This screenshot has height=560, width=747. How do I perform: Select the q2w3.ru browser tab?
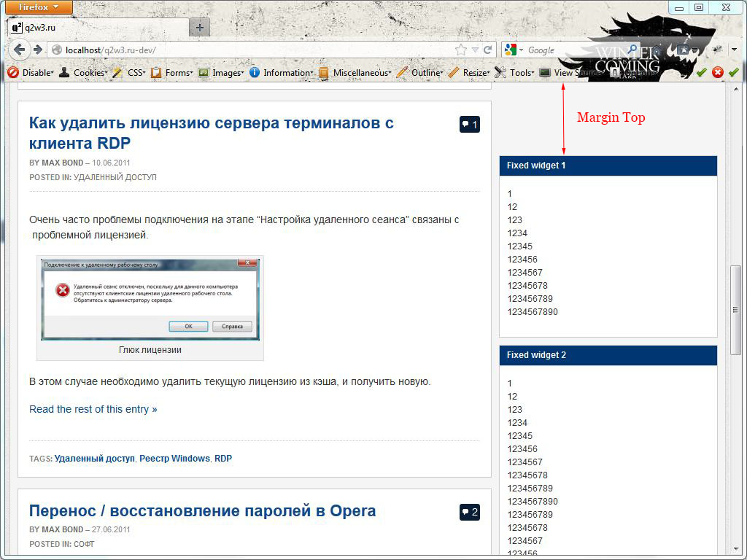coord(98,28)
